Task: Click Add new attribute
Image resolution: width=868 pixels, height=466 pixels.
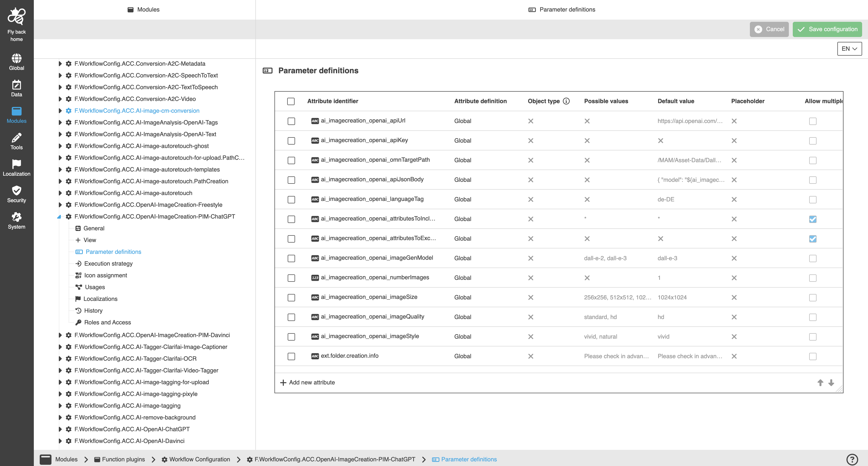Action: pyautogui.click(x=307, y=382)
